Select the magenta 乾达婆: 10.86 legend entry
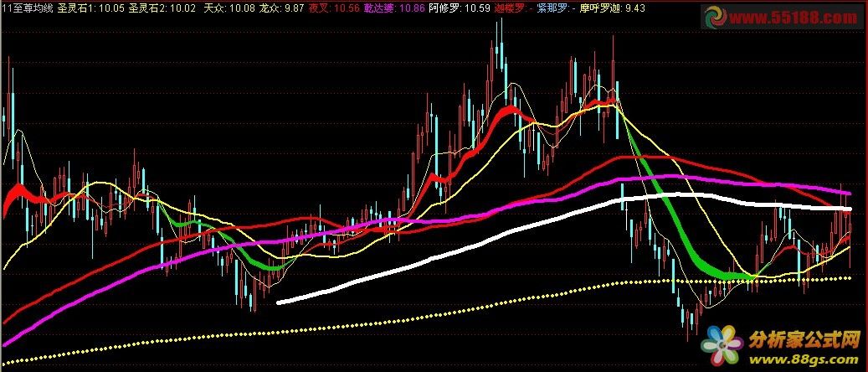Viewport: 868px width, 372px height. coord(394,8)
